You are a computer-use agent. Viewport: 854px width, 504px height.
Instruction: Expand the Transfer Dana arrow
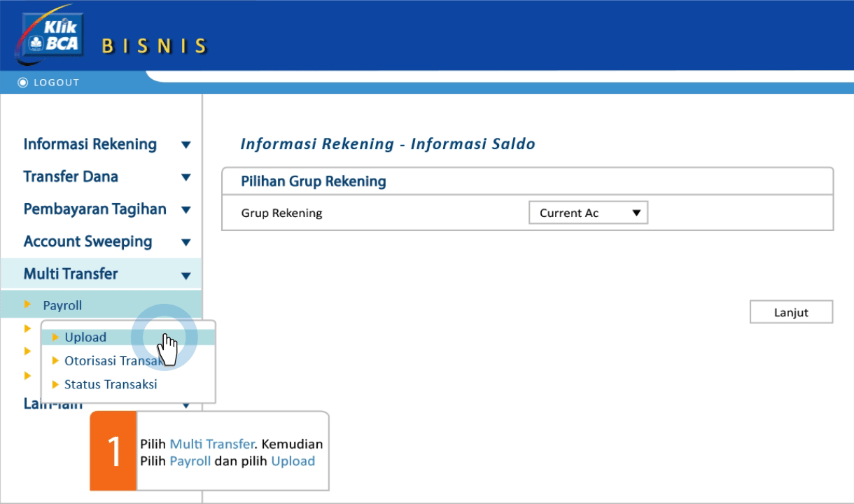(x=185, y=178)
